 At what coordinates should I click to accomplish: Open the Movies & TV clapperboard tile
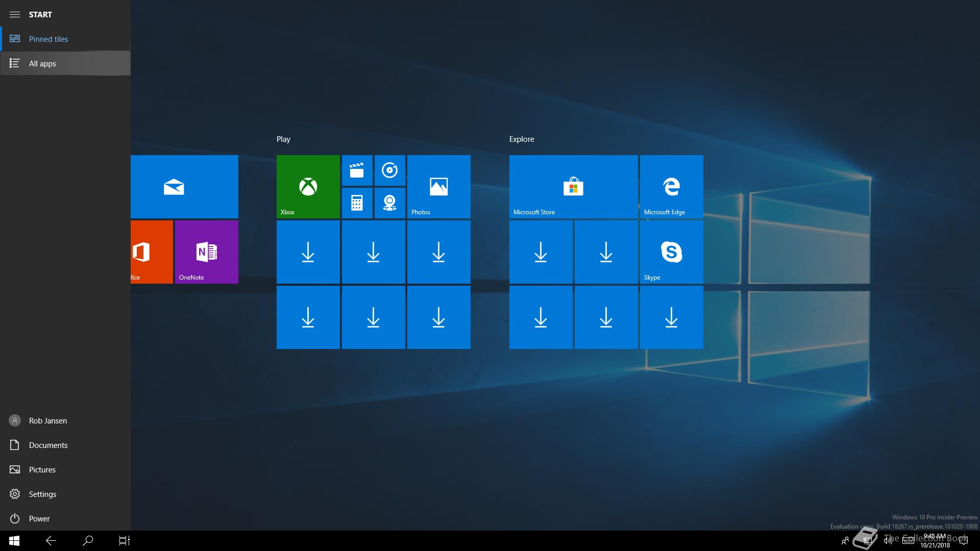pos(357,170)
